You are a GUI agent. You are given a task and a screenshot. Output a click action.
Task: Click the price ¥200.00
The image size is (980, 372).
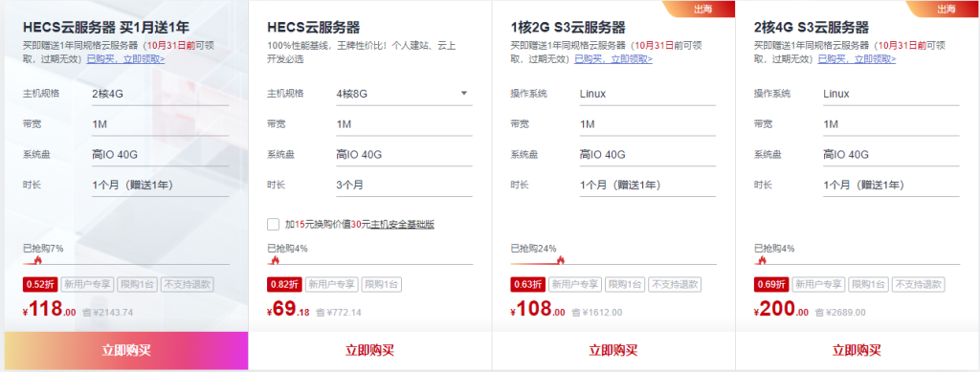[781, 309]
